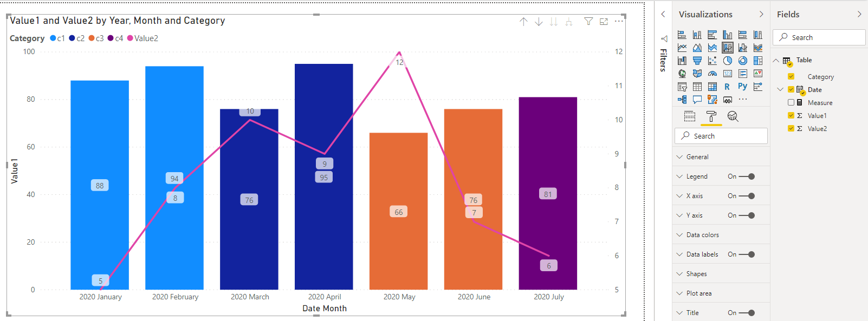This screenshot has width=868, height=321.
Task: Select the Filled map visual
Action: [697, 74]
